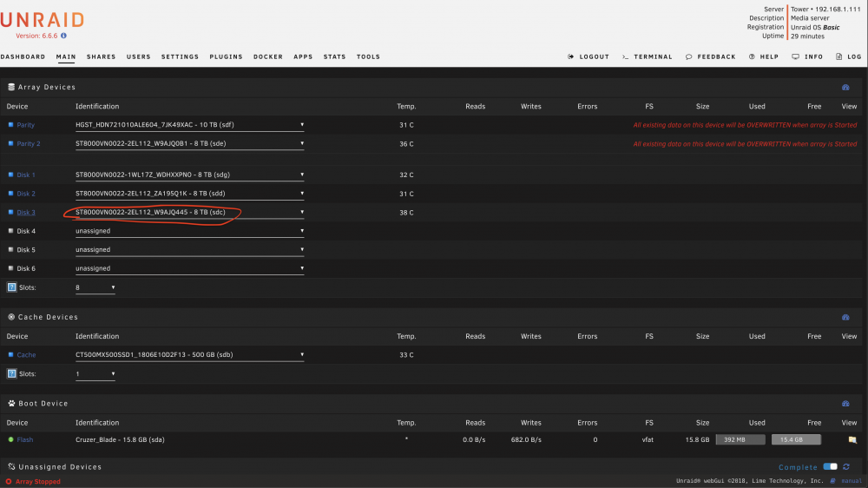The width and height of the screenshot is (868, 488).
Task: Open the Disk 2 device link
Action: (26, 194)
